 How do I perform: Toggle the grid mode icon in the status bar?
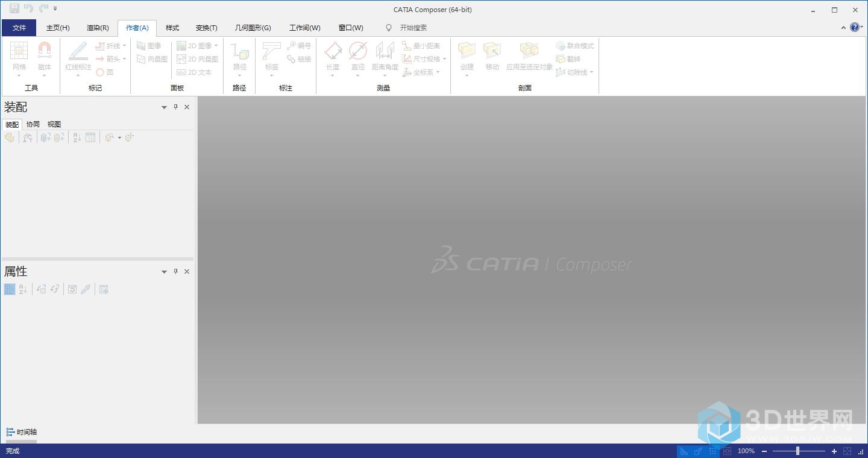712,451
